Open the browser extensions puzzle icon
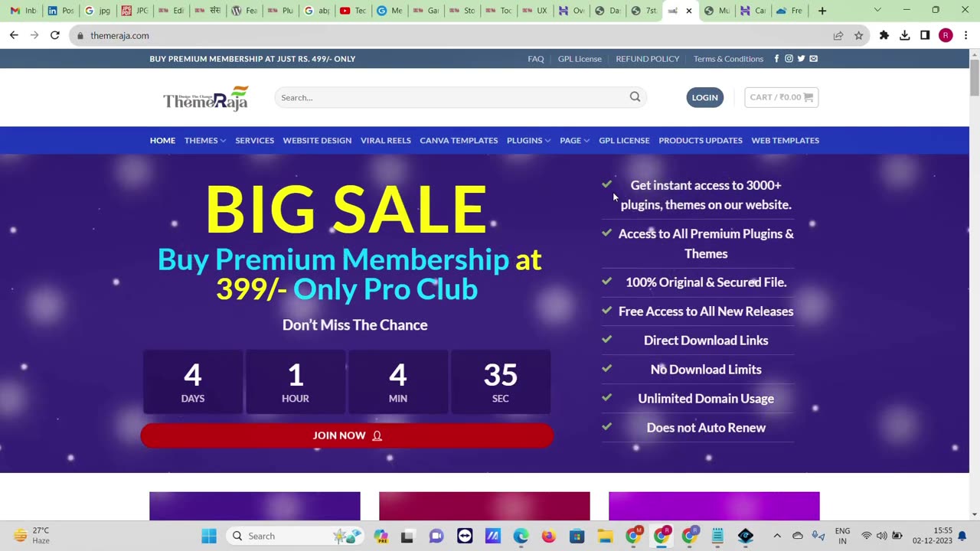 (884, 35)
